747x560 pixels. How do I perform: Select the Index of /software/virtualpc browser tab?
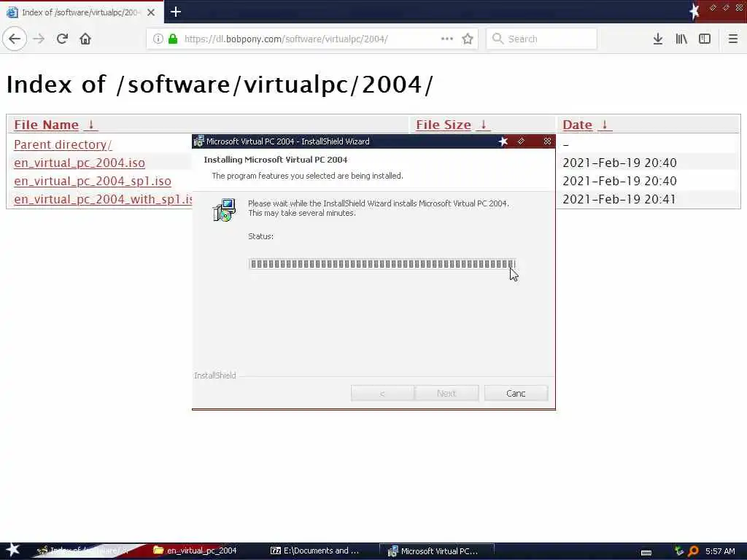(x=82, y=12)
